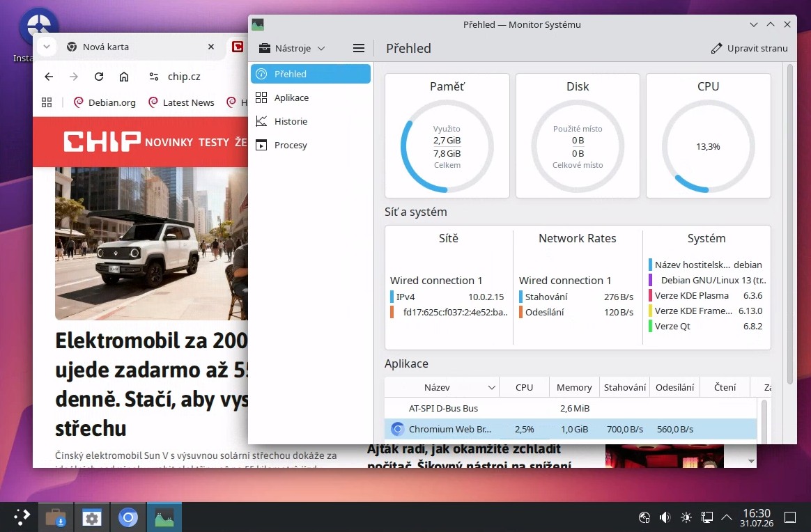Click the Verze Qt 6.8.2 entry

click(x=706, y=326)
